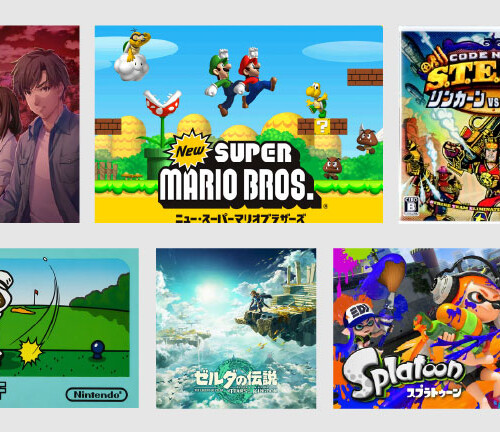Click Link crouching on the floating island
Screen dimensions: 500x432
260,301
